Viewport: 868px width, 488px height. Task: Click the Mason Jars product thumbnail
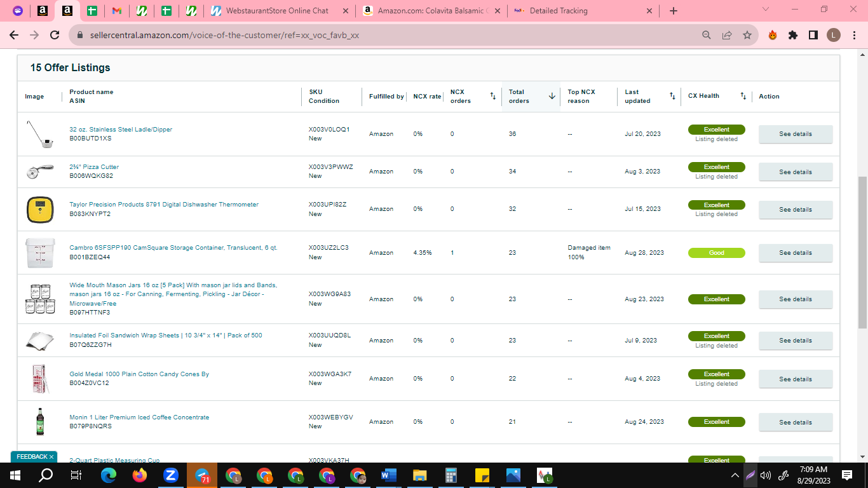[40, 299]
